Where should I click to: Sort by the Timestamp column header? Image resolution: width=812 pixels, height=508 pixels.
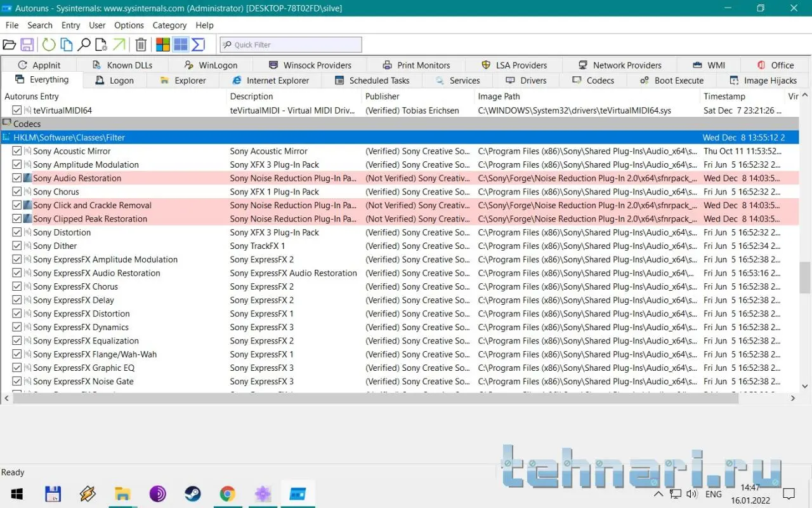tap(742, 97)
